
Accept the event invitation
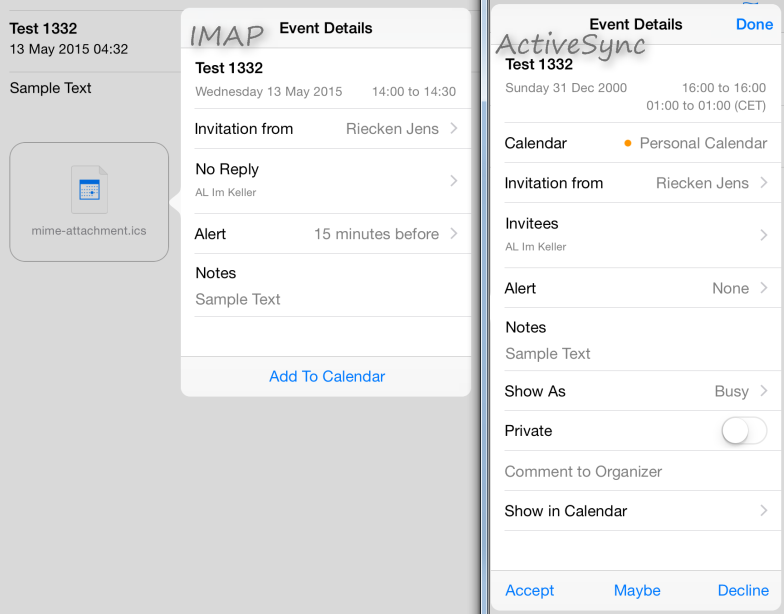(529, 590)
